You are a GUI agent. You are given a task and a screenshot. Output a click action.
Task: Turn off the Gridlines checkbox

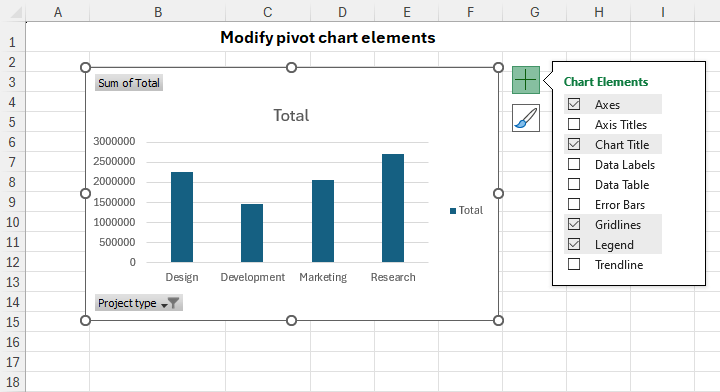(x=574, y=224)
